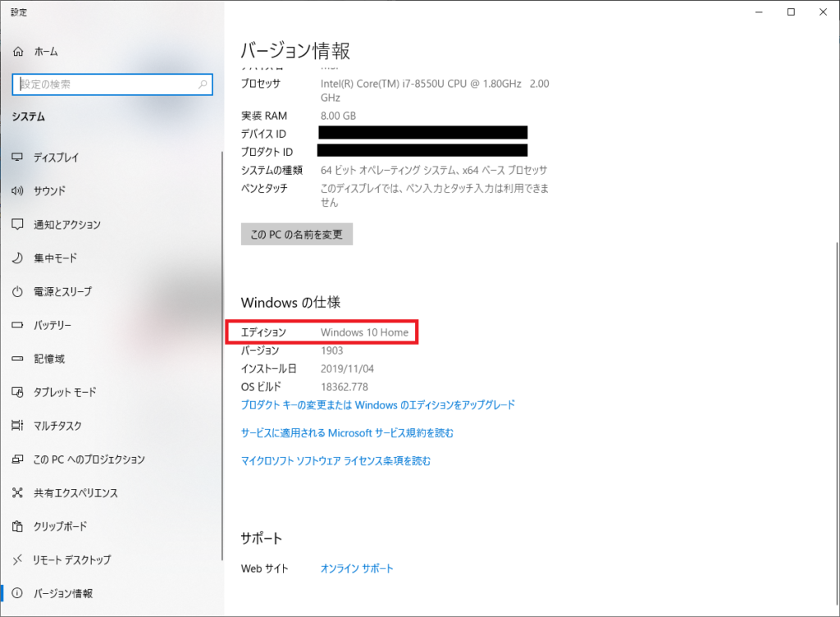Viewport: 840px width, 617px height.
Task: Open 記憶域 storage page
Action: click(x=49, y=359)
